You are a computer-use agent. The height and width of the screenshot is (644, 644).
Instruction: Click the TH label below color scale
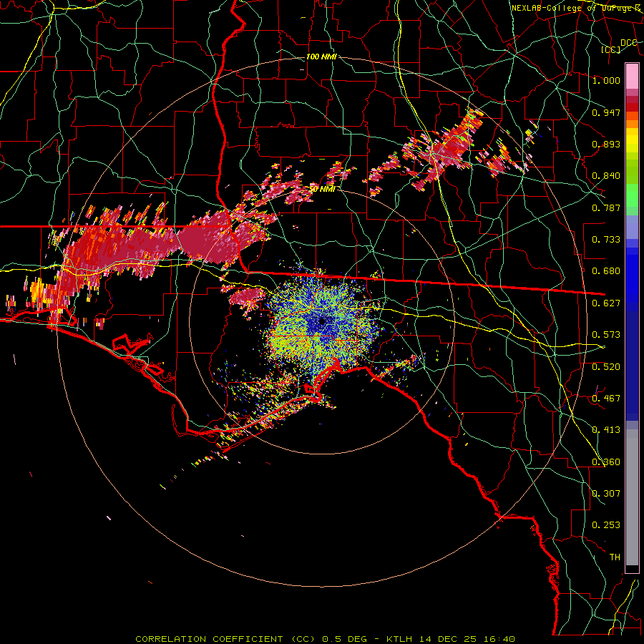coord(615,557)
